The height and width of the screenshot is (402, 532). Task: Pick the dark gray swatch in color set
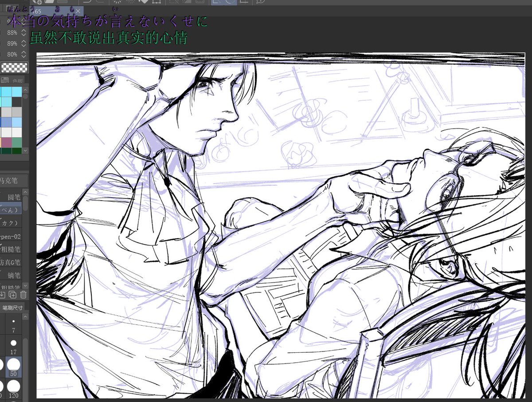17,102
